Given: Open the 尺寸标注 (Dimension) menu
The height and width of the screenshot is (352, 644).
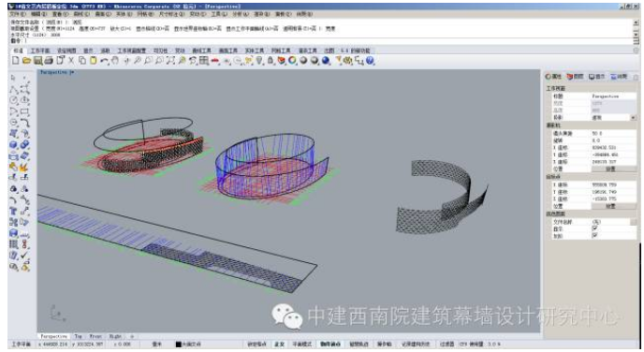Looking at the screenshot, I should coord(171,14).
